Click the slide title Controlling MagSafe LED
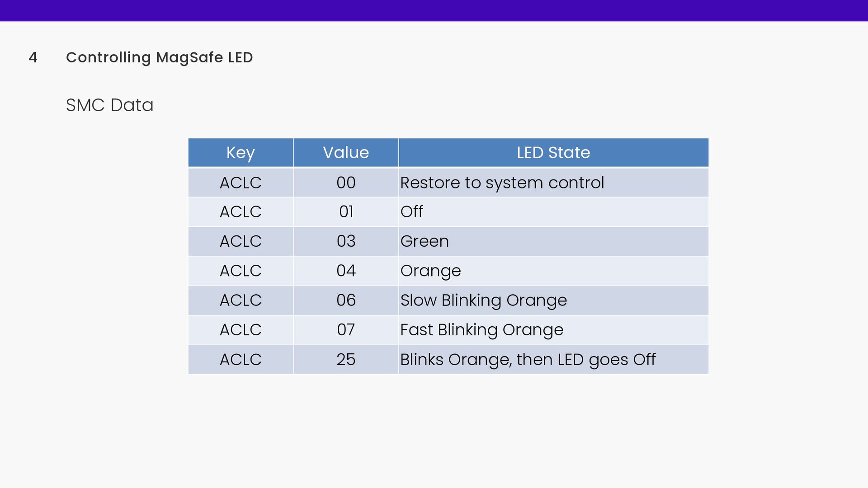Image resolution: width=868 pixels, height=488 pixels. [159, 57]
